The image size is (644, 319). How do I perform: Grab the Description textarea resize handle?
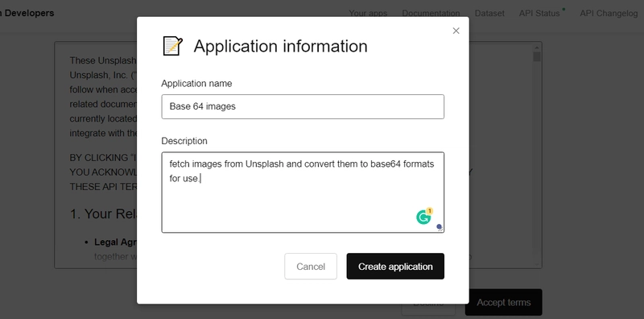pyautogui.click(x=440, y=229)
